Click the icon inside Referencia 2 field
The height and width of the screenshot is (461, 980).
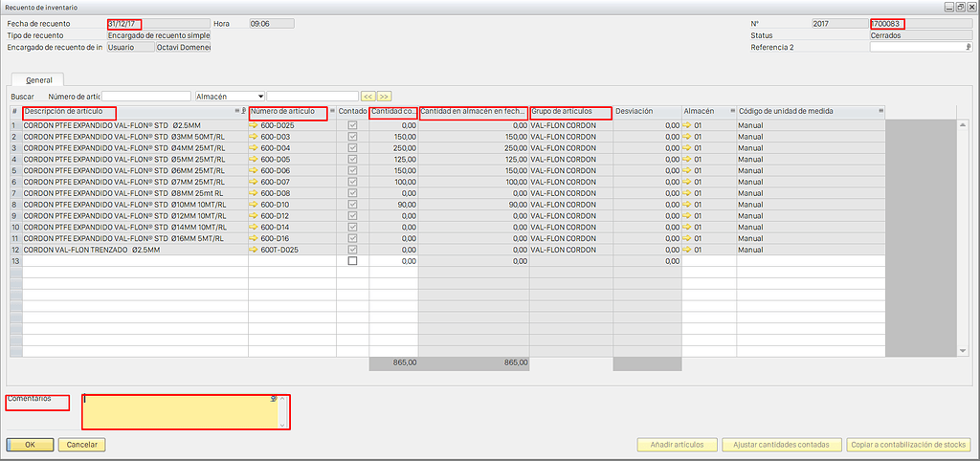coord(968,47)
